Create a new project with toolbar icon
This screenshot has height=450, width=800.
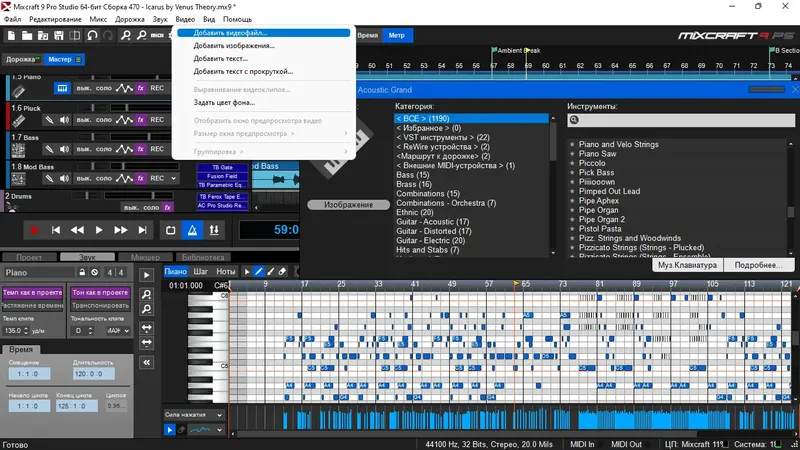pyautogui.click(x=11, y=35)
